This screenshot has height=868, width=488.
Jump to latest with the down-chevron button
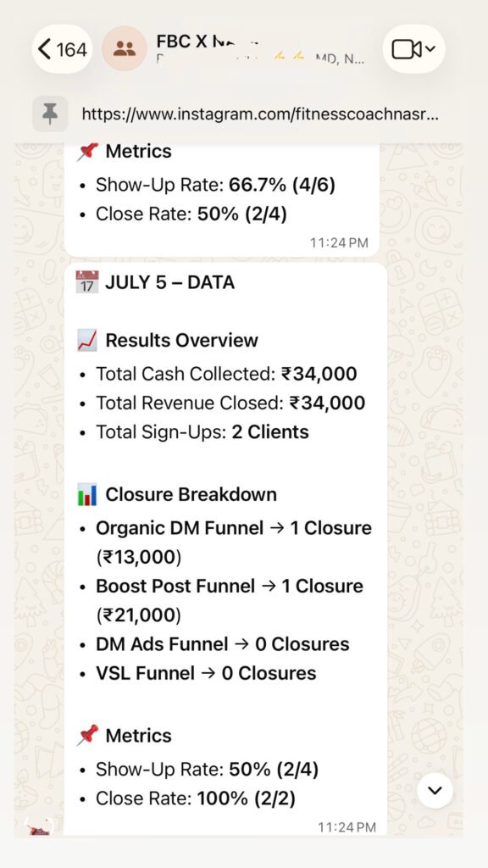435,791
